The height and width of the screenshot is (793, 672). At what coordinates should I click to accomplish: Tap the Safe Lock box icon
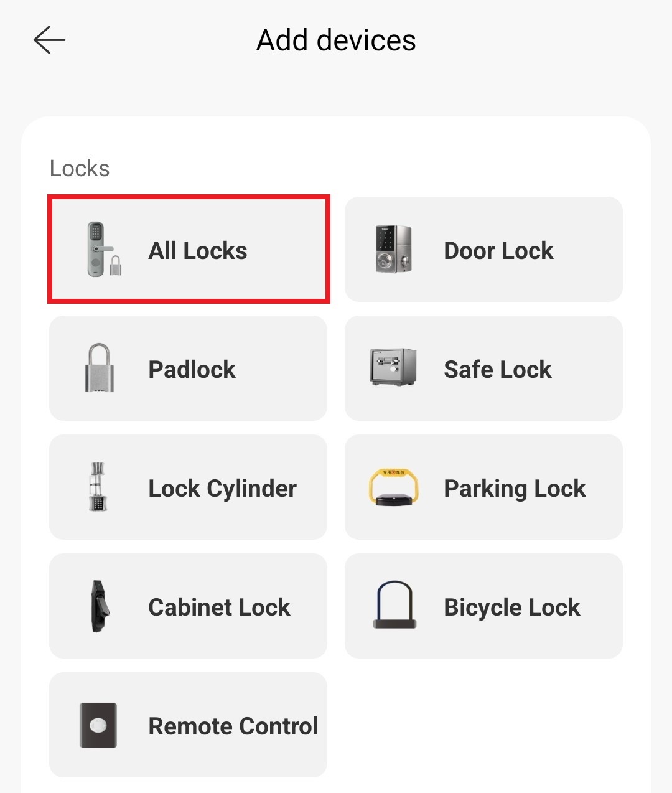[x=393, y=367]
